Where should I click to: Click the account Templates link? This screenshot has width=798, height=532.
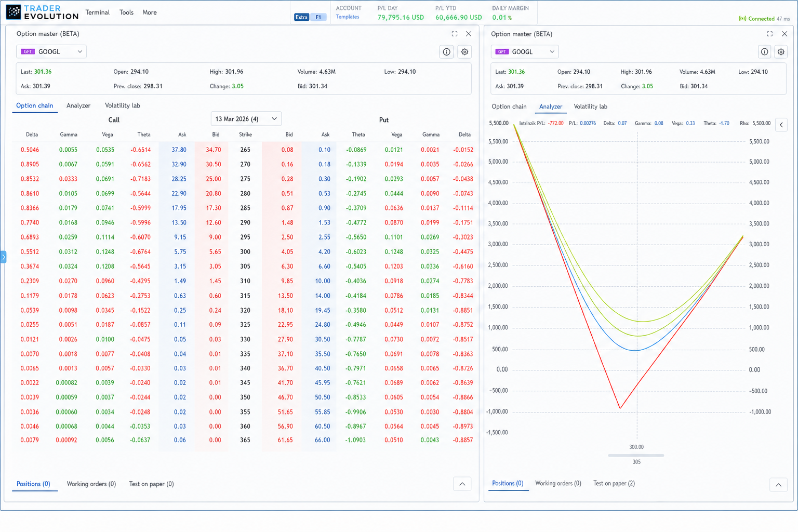[348, 17]
